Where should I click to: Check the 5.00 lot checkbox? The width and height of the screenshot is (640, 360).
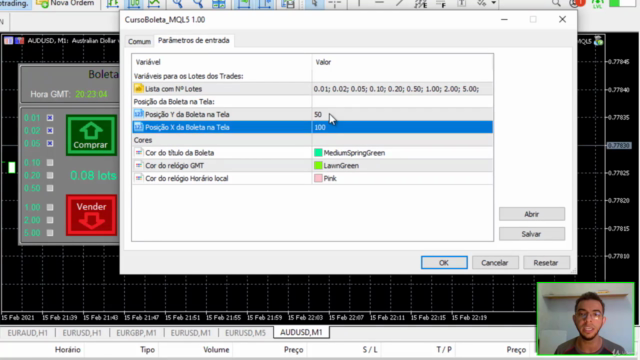point(50,233)
